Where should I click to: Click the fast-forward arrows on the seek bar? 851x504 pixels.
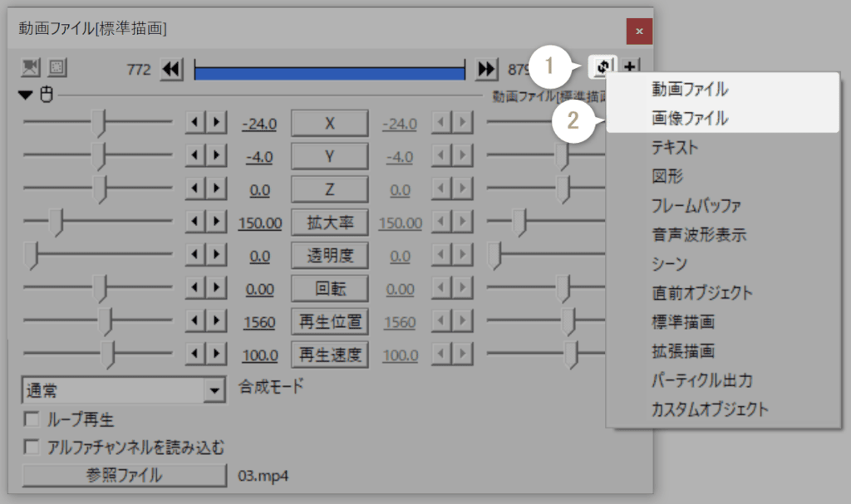pyautogui.click(x=485, y=69)
